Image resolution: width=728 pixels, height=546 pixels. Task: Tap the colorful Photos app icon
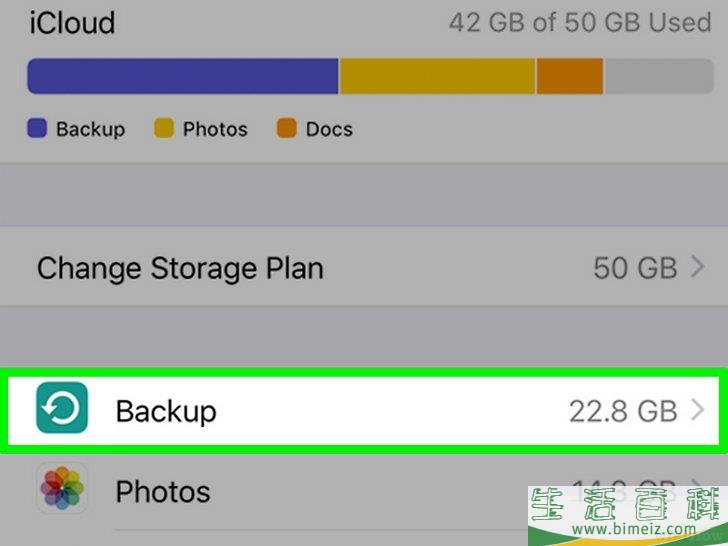62,488
